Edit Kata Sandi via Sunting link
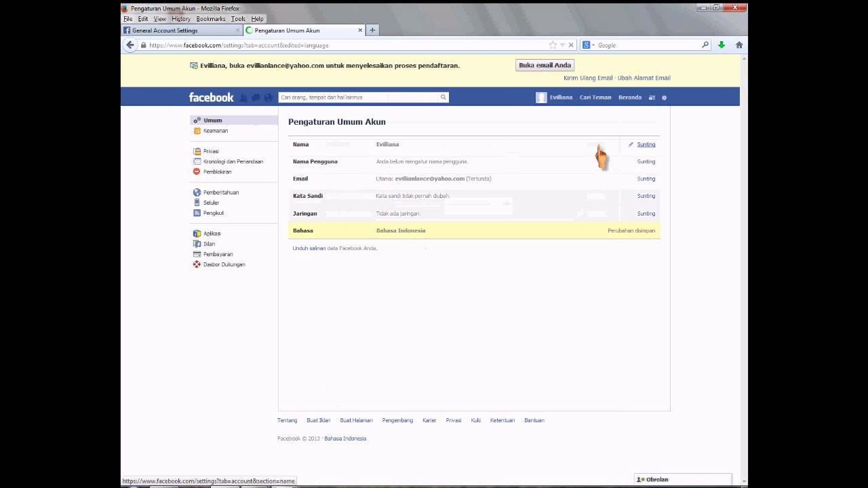Screen dimensions: 868x488 [x=646, y=196]
